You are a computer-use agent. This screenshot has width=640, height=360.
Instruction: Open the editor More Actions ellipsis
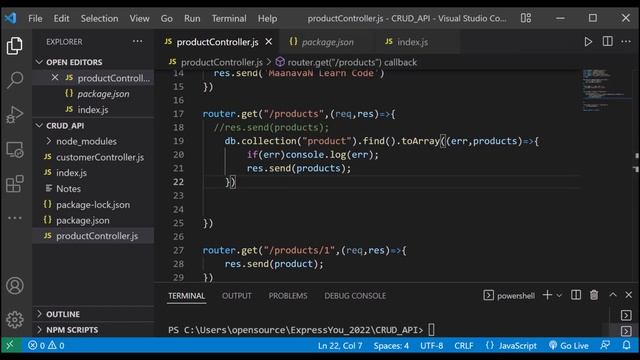[x=626, y=42]
